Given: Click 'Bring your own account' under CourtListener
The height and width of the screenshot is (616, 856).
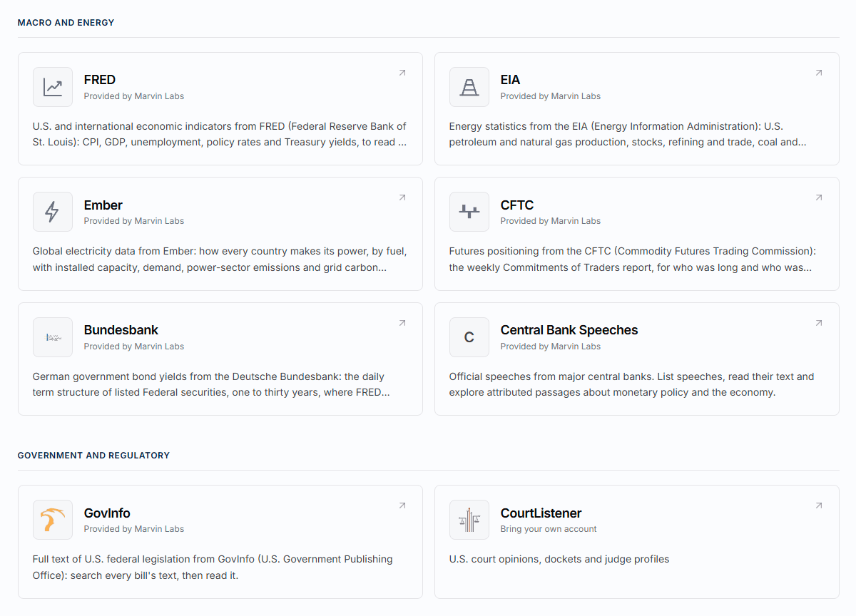Looking at the screenshot, I should click(x=549, y=529).
